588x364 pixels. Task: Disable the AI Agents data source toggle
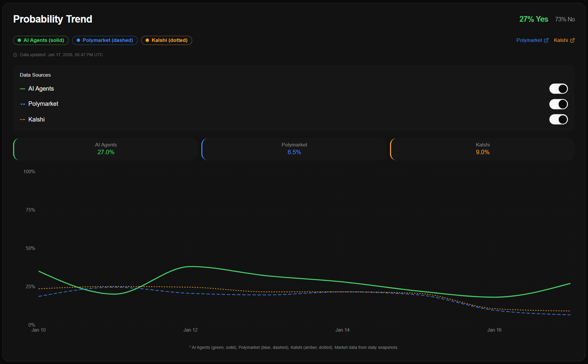(559, 89)
